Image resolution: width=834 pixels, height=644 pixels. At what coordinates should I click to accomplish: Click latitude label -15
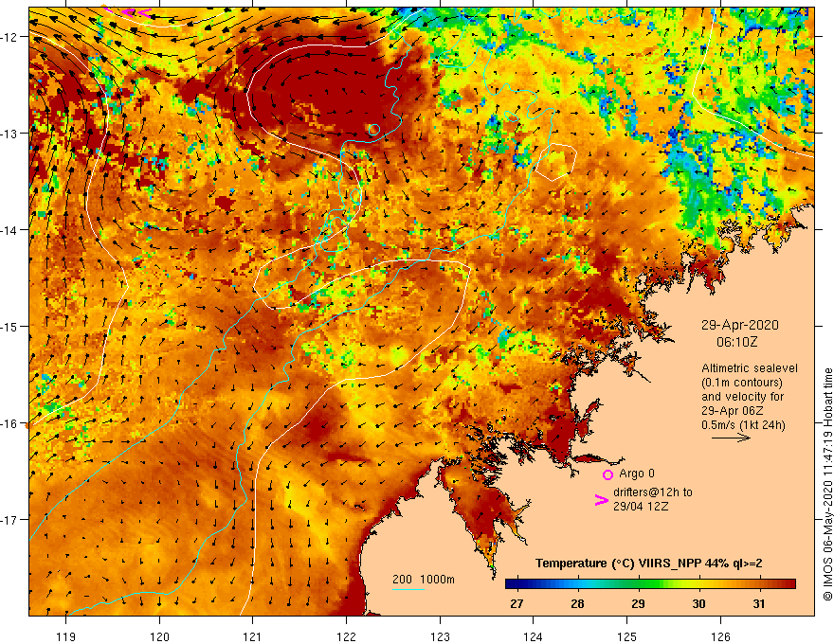pyautogui.click(x=9, y=326)
